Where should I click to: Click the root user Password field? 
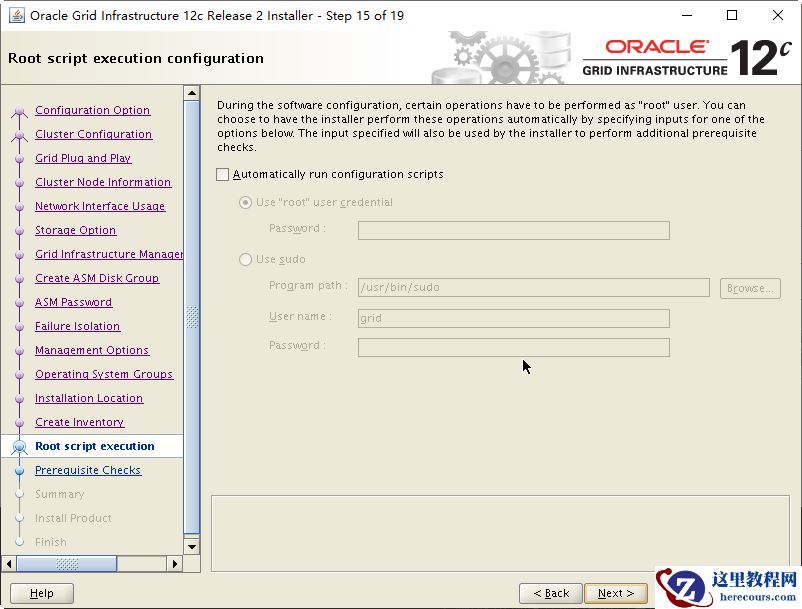point(514,230)
